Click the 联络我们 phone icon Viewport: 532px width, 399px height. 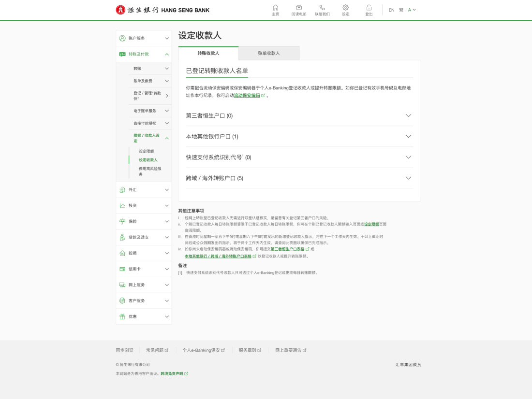coord(322,8)
